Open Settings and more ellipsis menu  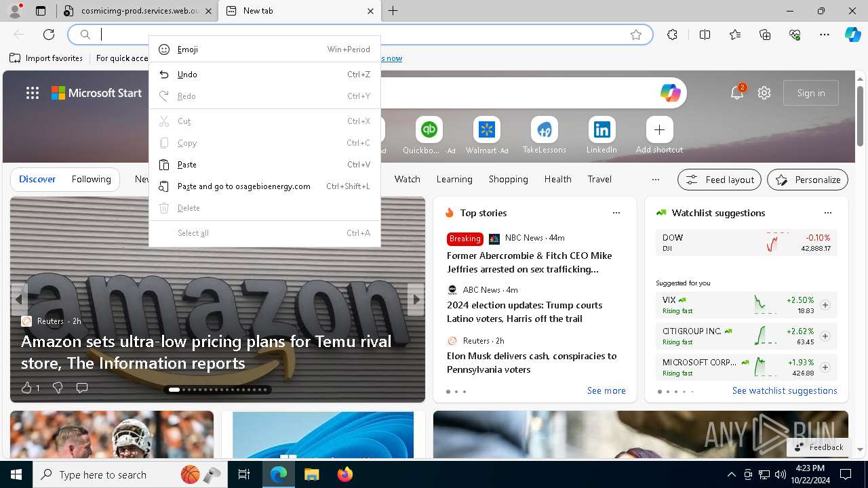pos(825,35)
